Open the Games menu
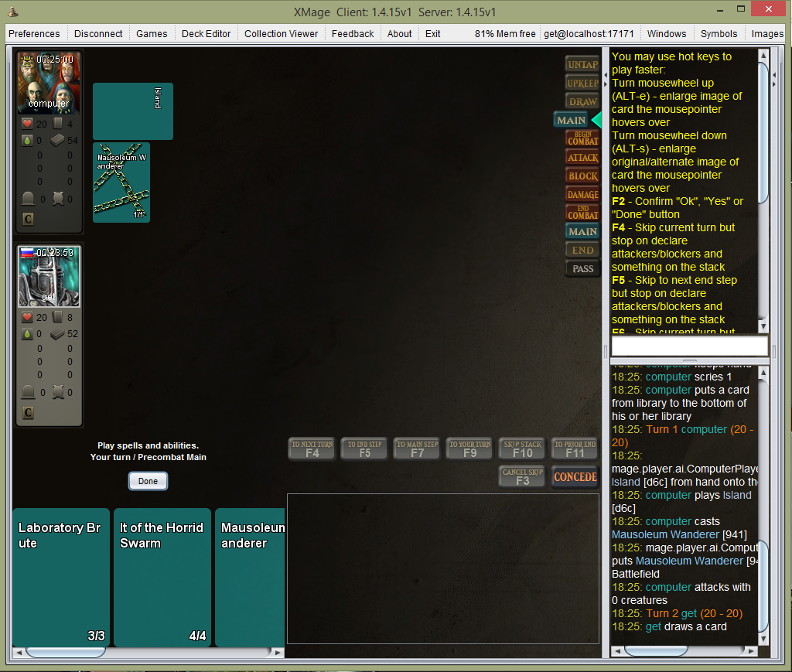792x672 pixels. coord(152,34)
